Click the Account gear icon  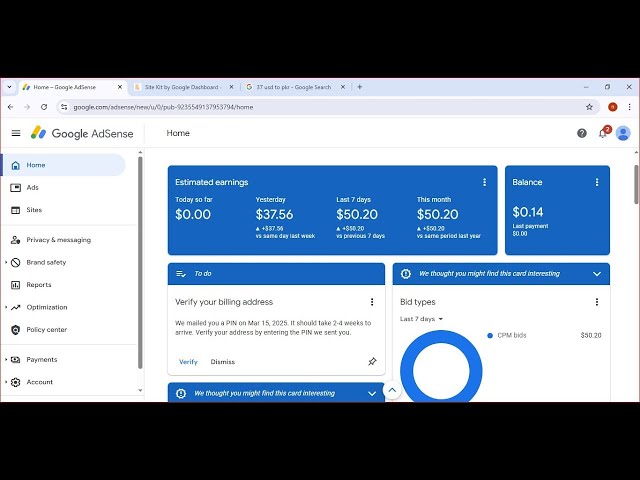coord(16,382)
